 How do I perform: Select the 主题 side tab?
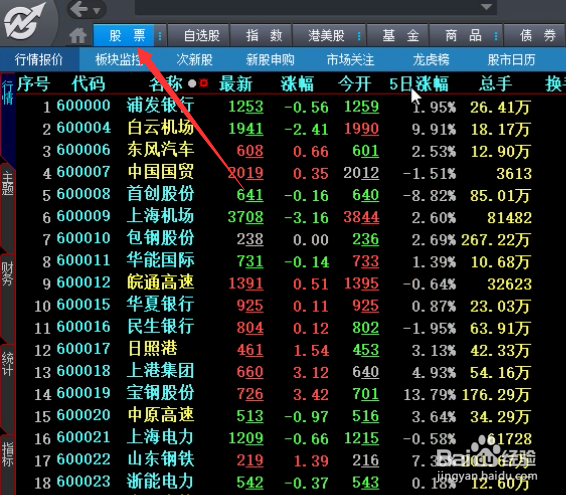[x=8, y=183]
